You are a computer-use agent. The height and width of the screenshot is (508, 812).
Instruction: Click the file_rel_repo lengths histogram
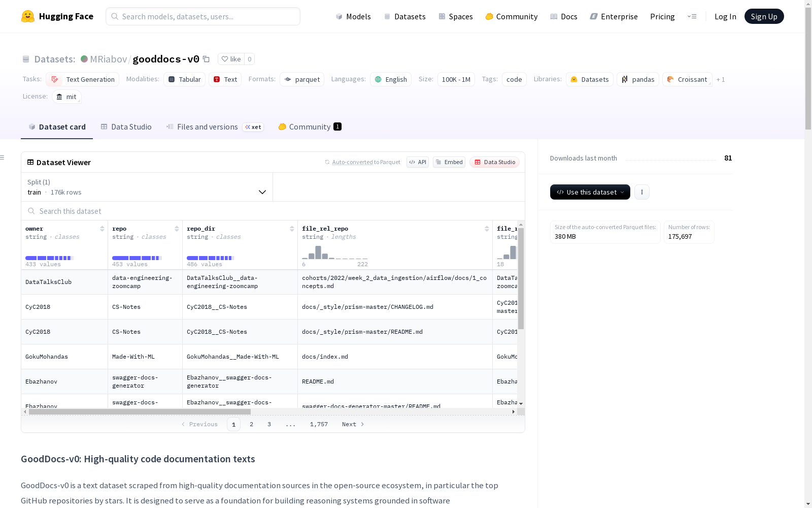[x=335, y=252]
